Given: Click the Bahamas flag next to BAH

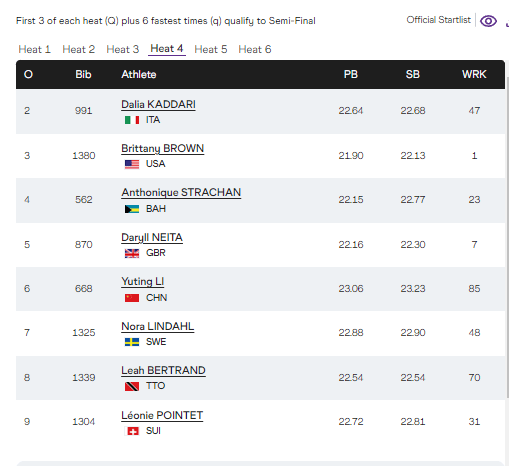Looking at the screenshot, I should (132, 209).
